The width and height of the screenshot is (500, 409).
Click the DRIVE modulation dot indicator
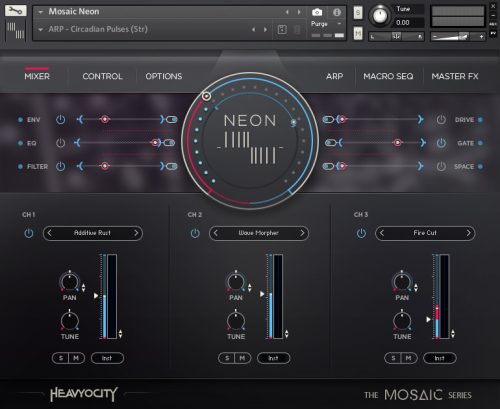(x=480, y=119)
